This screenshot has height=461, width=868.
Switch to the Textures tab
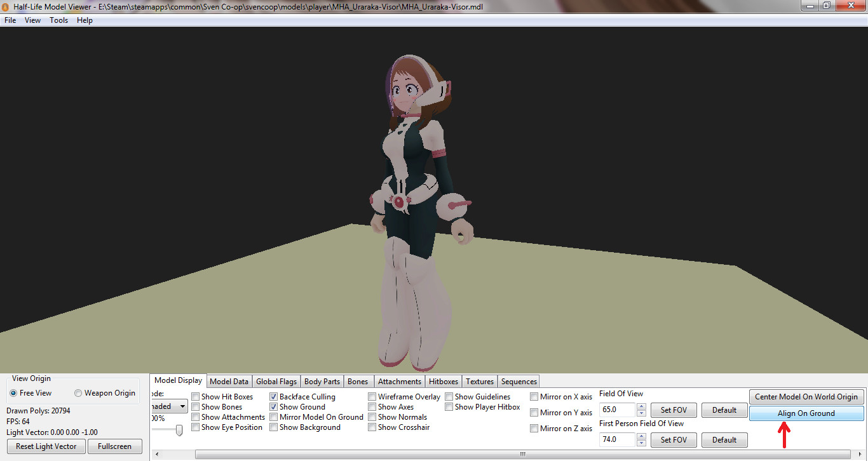pos(480,382)
